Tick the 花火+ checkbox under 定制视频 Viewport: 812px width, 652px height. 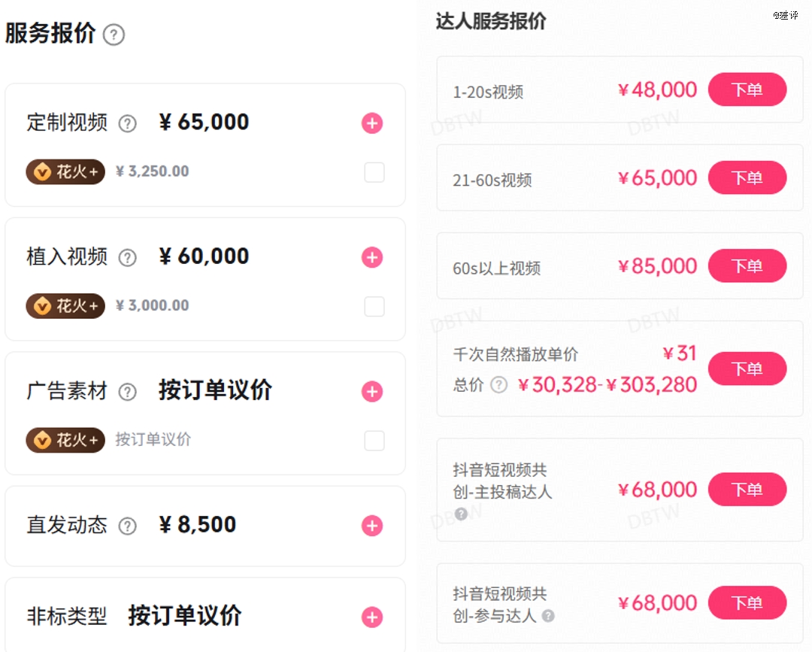(374, 172)
